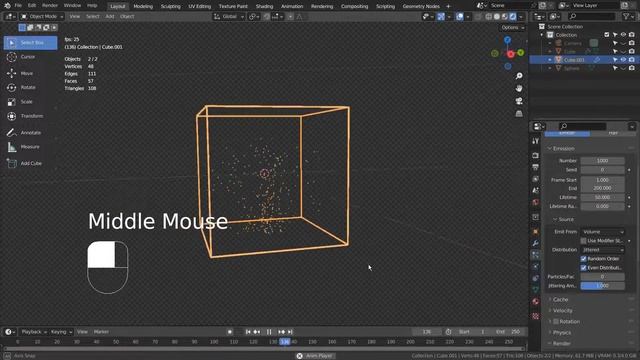The image size is (640, 360).
Task: Switch to the Sculpting workspace tab
Action: [171, 6]
